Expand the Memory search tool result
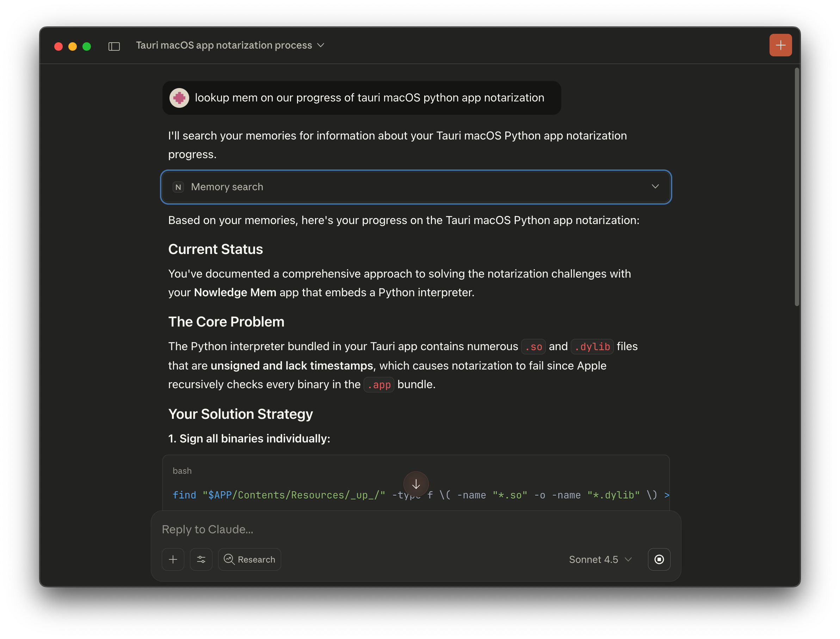Viewport: 840px width, 639px height. pos(655,187)
